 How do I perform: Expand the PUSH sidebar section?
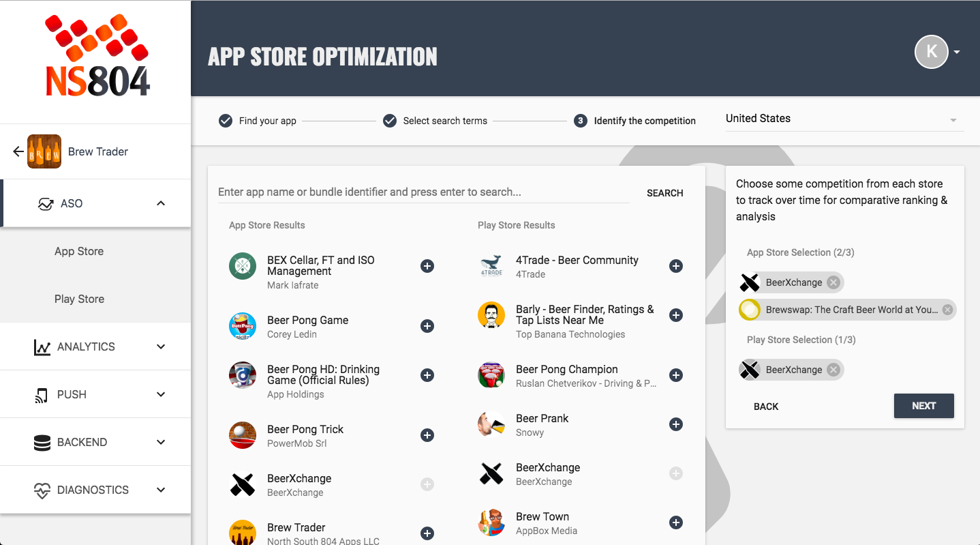pos(161,394)
